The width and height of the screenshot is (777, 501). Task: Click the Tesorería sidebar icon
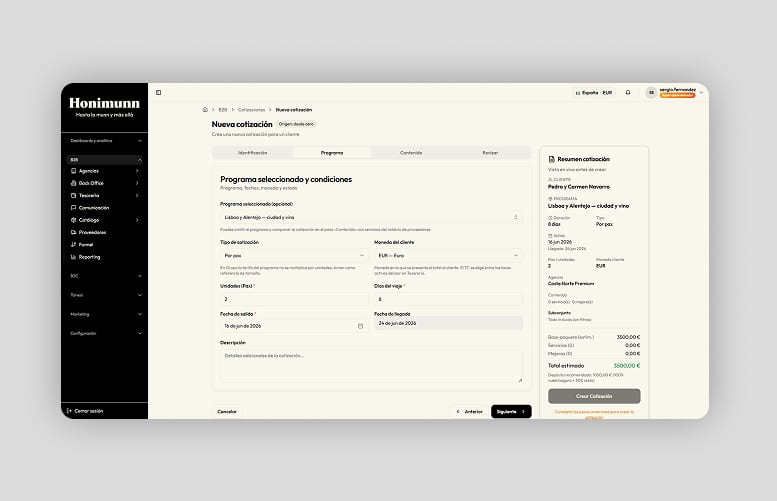[x=73, y=195]
